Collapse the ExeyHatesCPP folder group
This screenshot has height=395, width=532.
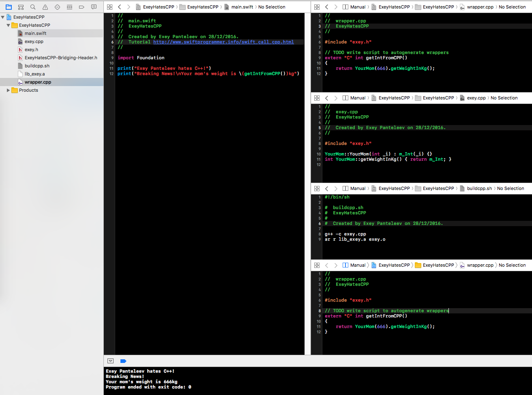point(8,25)
